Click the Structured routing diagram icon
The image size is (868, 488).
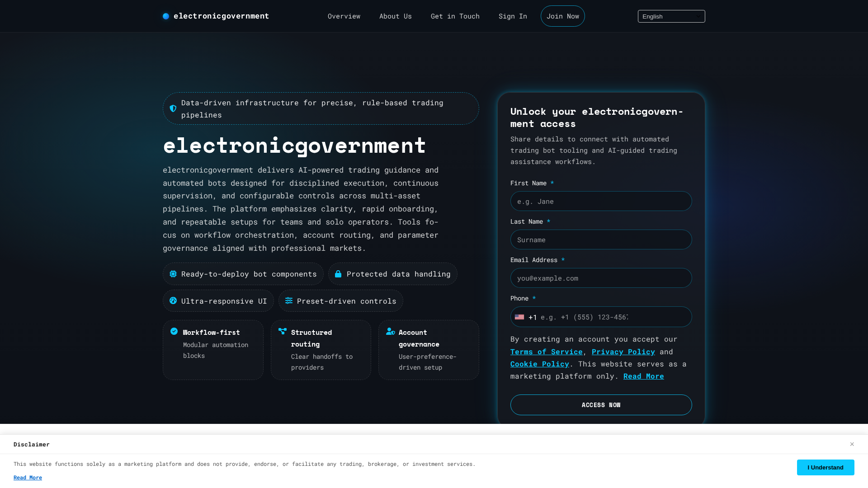(x=283, y=331)
